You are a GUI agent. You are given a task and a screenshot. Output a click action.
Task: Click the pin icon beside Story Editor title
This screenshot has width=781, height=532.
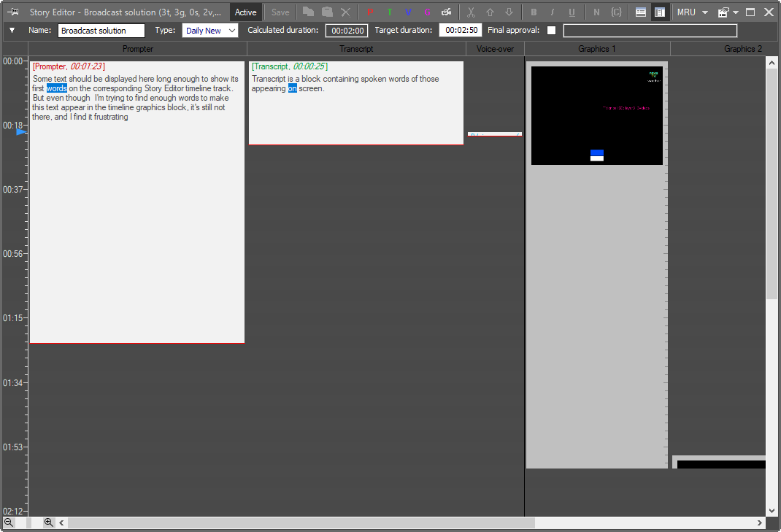(13, 12)
